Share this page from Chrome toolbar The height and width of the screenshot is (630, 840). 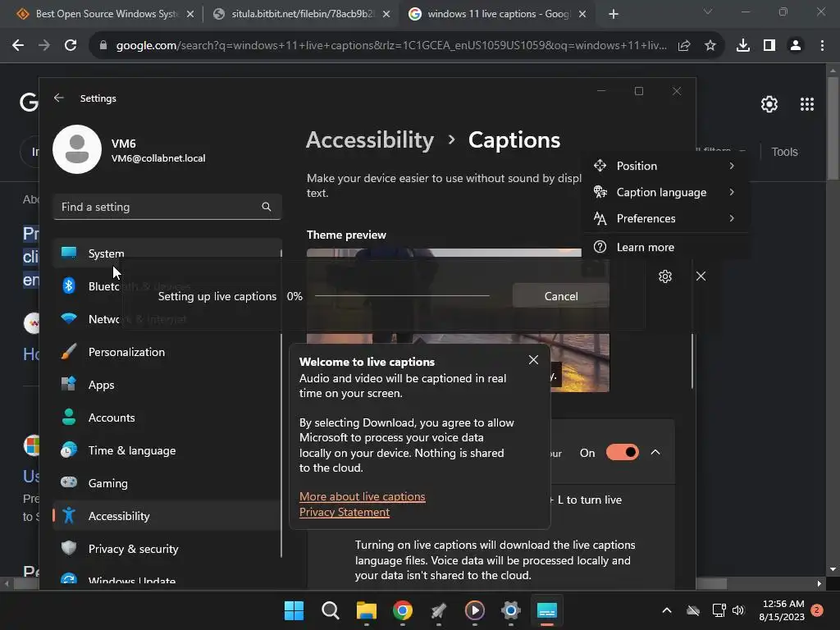[x=684, y=46]
